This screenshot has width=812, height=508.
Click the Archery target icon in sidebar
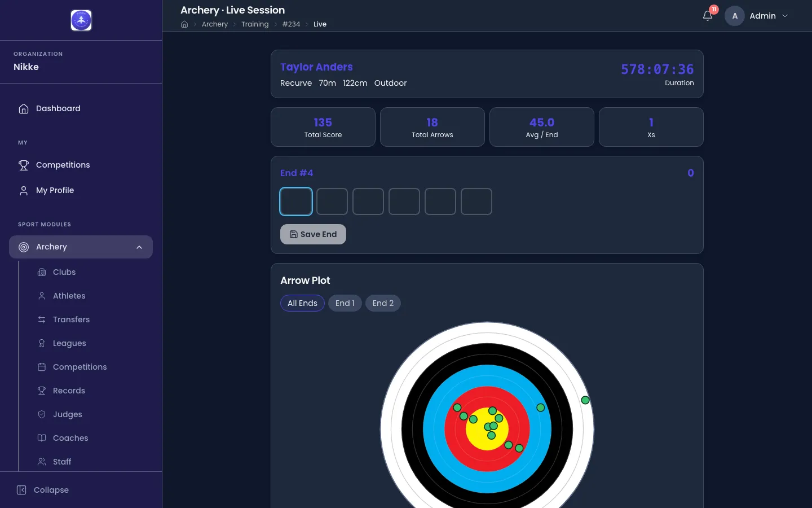pos(24,247)
